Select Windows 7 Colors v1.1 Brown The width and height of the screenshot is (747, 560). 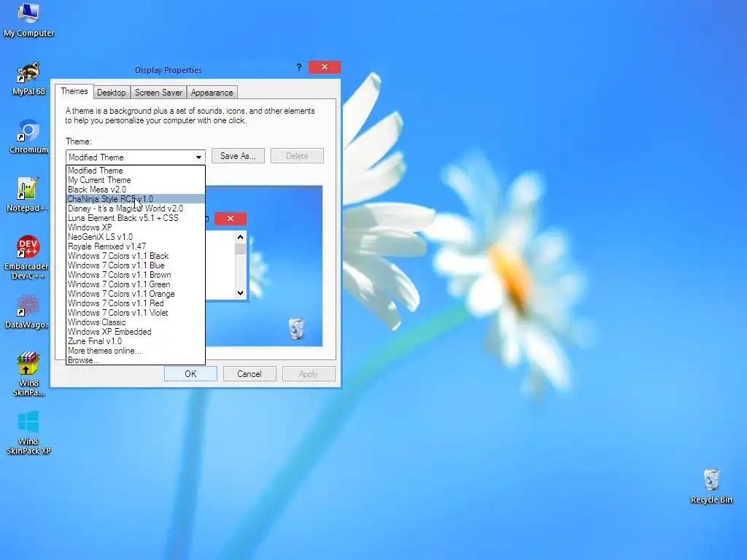pyautogui.click(x=136, y=275)
